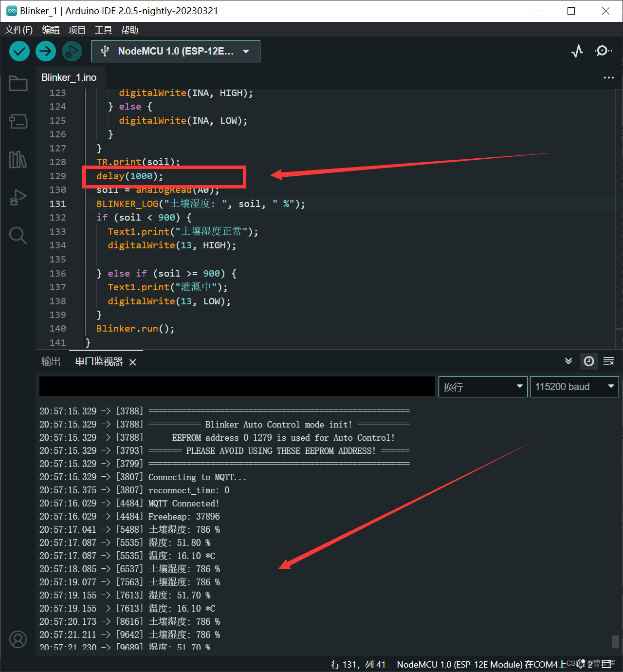Click the serial monitor vertical scrollbar thumb
The width and height of the screenshot is (623, 672).
615,641
